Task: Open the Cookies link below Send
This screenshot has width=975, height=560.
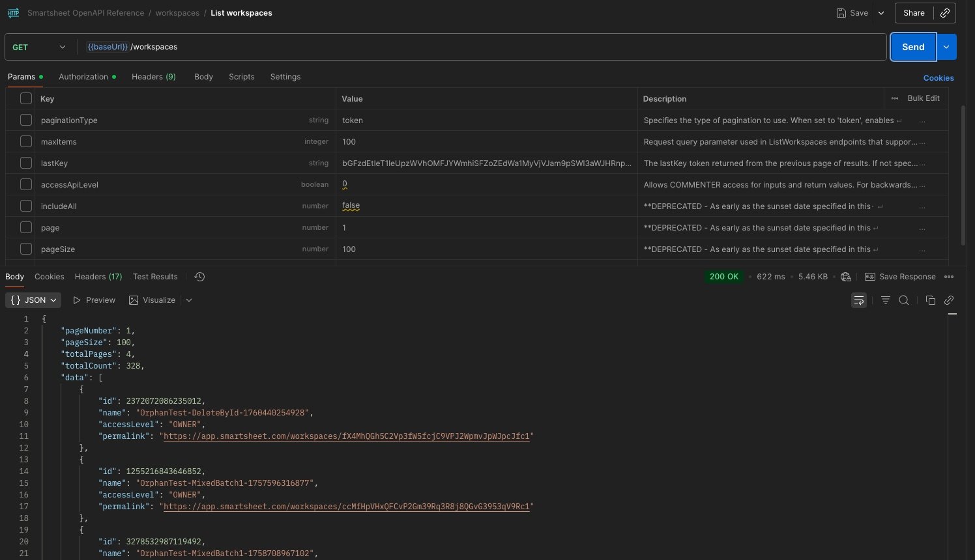Action: [x=939, y=78]
